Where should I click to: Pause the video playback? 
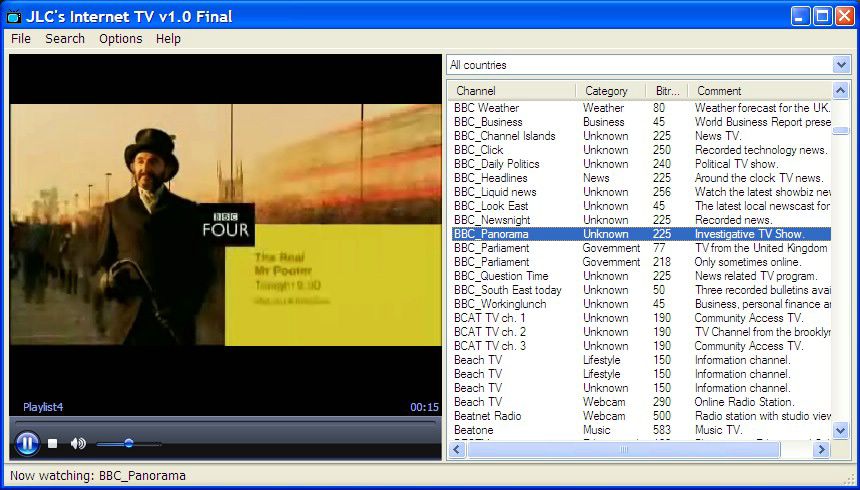coord(27,443)
